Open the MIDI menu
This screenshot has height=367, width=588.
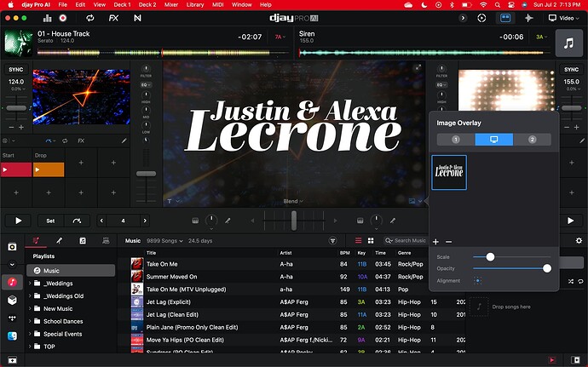[x=218, y=4]
